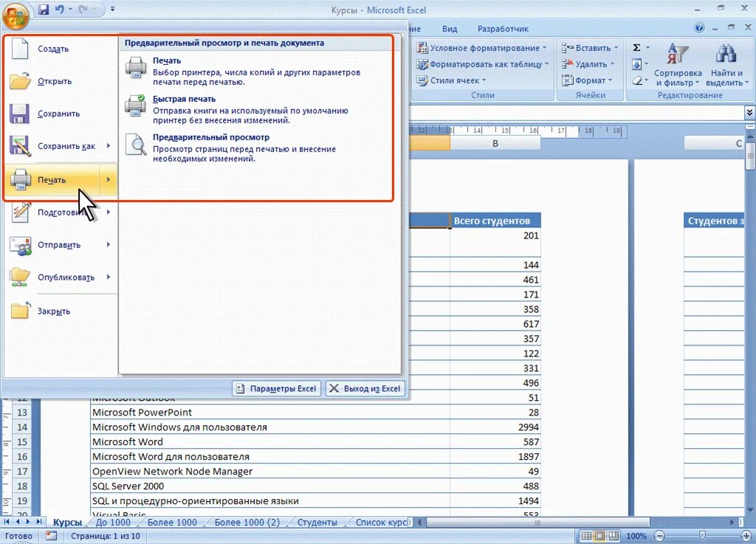The image size is (756, 544).
Task: Click the cell SQL Server 2000
Action: (270, 486)
